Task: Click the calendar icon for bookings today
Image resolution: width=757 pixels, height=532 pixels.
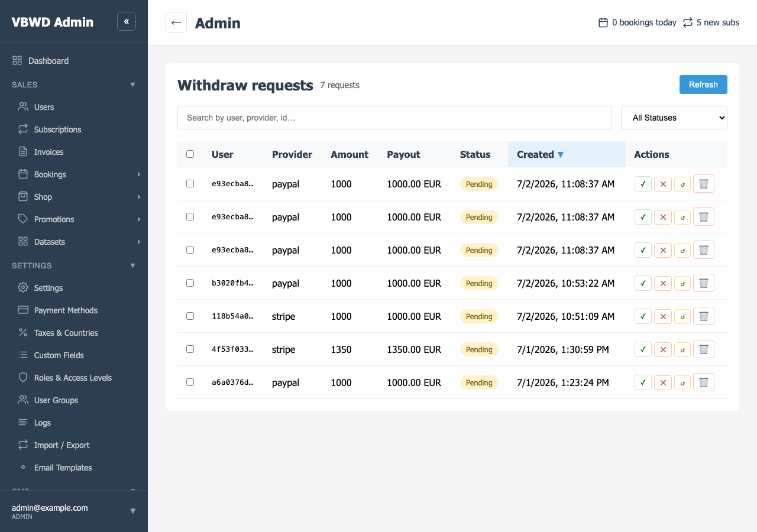Action: point(603,22)
